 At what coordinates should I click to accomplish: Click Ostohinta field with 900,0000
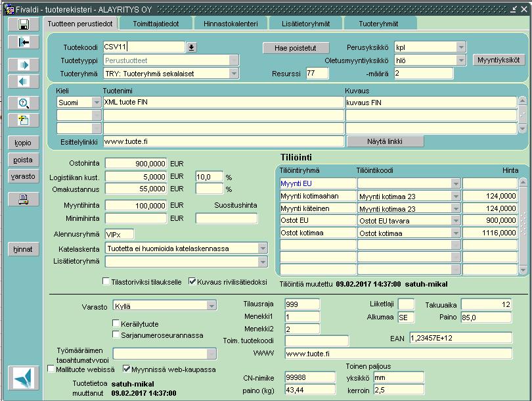click(136, 164)
